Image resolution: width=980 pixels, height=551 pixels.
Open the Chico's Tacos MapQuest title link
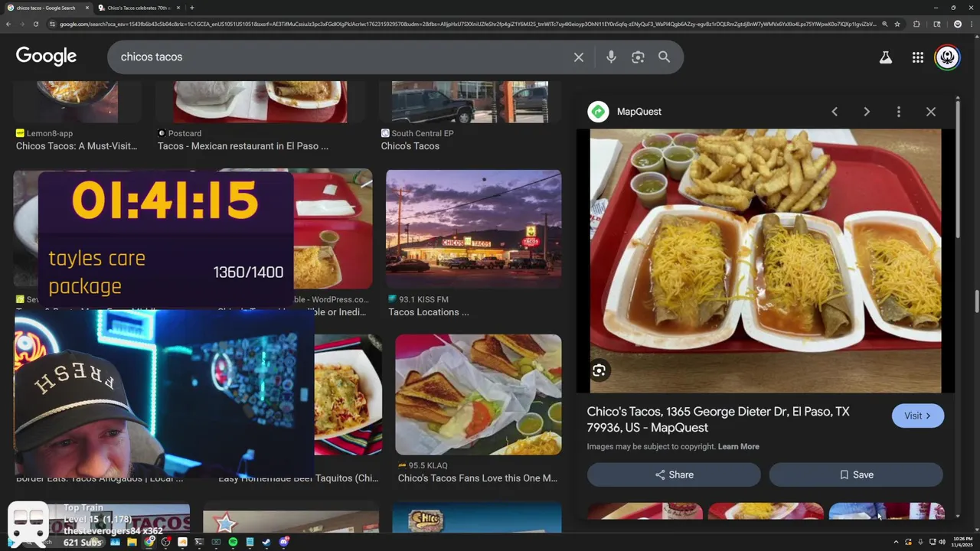718,419
